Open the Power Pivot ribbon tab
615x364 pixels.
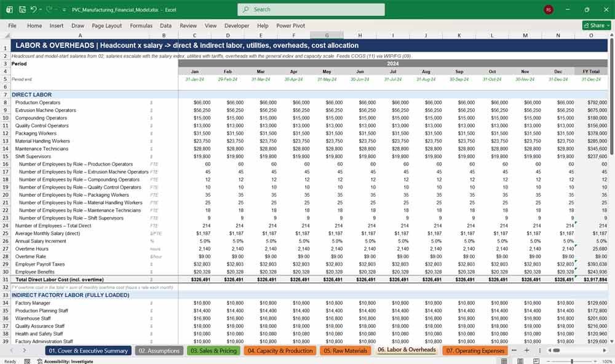(291, 25)
